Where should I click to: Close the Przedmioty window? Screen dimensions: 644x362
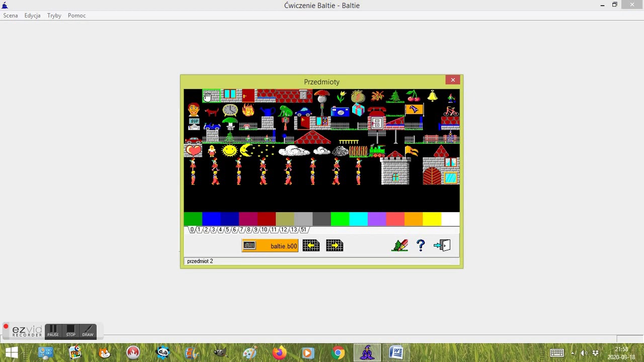(x=453, y=80)
